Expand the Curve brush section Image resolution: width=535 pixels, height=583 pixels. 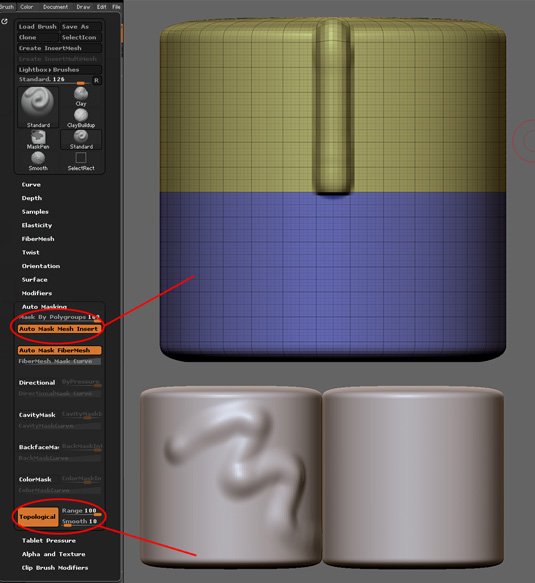31,184
